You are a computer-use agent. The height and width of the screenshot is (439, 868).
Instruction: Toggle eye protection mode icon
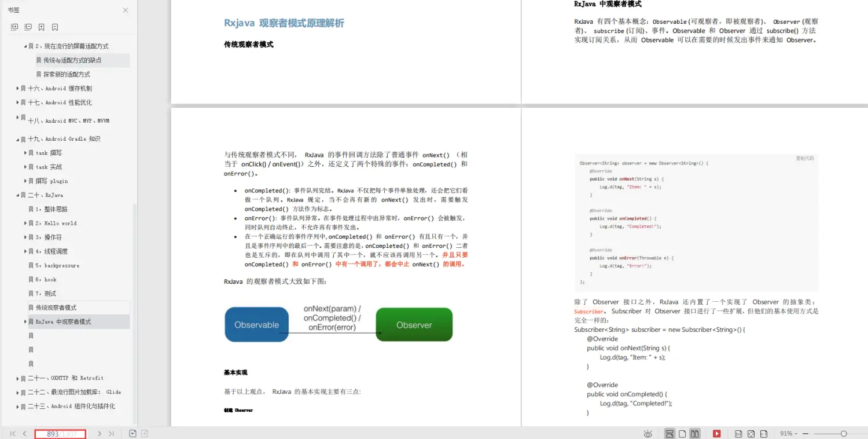click(648, 433)
